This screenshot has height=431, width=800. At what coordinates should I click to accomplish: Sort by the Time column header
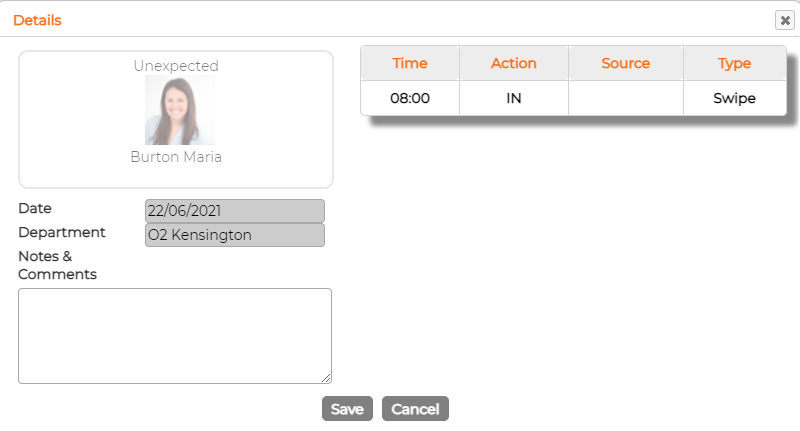tap(410, 63)
